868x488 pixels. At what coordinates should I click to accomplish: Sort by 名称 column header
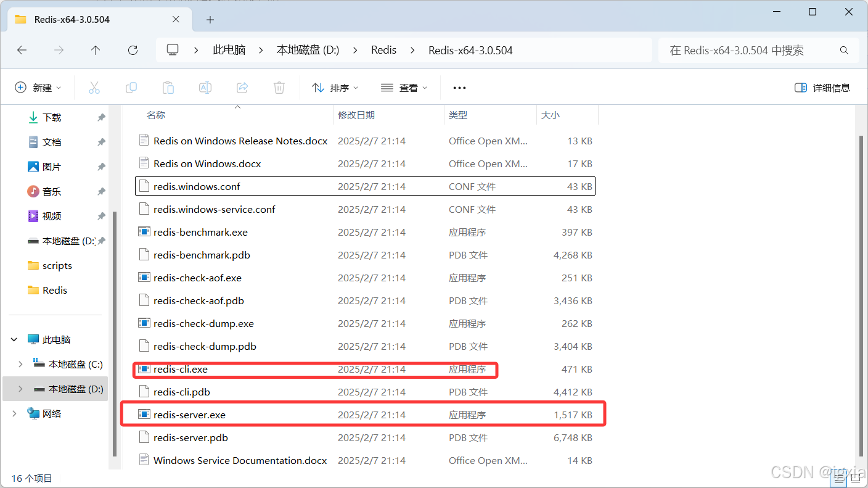click(156, 115)
